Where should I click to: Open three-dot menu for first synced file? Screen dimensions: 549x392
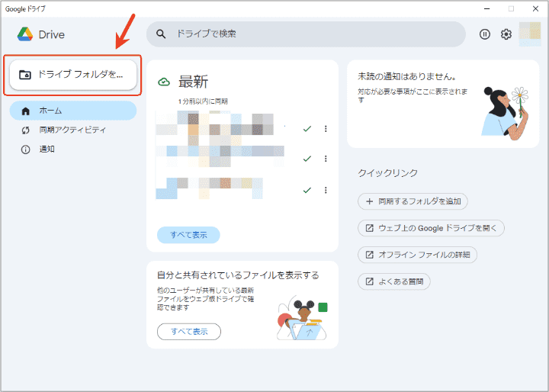pos(326,129)
